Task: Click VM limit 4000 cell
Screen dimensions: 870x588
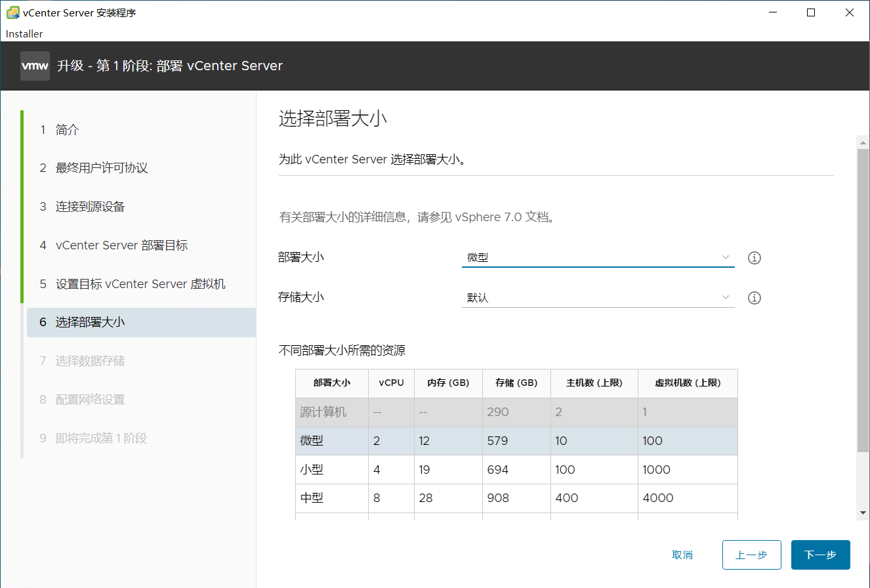Action: point(688,498)
